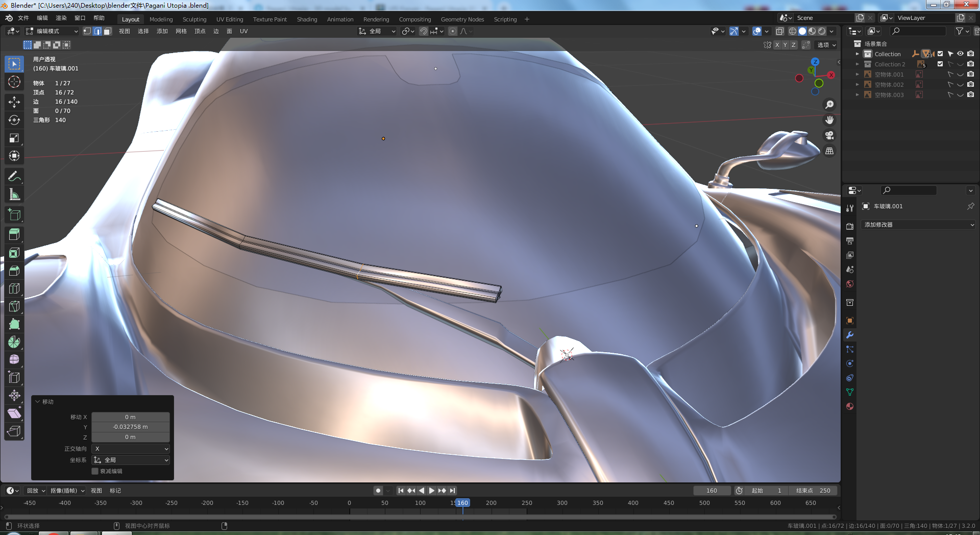Uncheck the Collection exclude checkbox in outliner
The width and height of the screenshot is (980, 535).
tap(940, 54)
